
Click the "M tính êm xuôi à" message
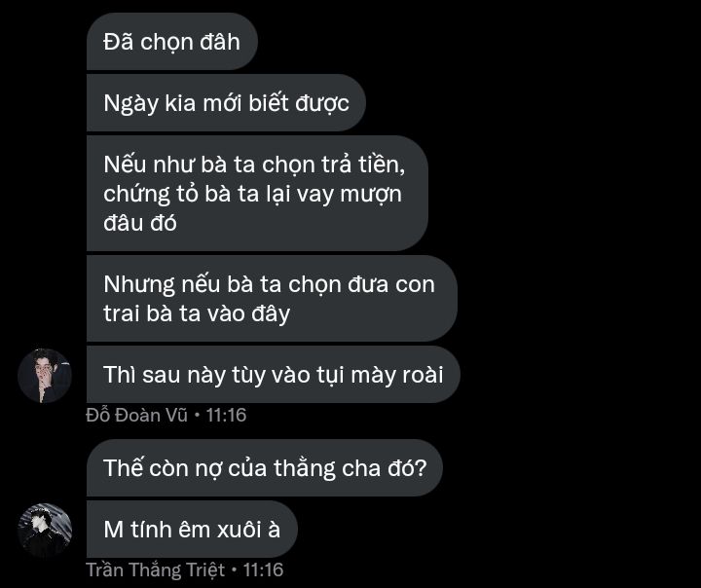pos(192,529)
